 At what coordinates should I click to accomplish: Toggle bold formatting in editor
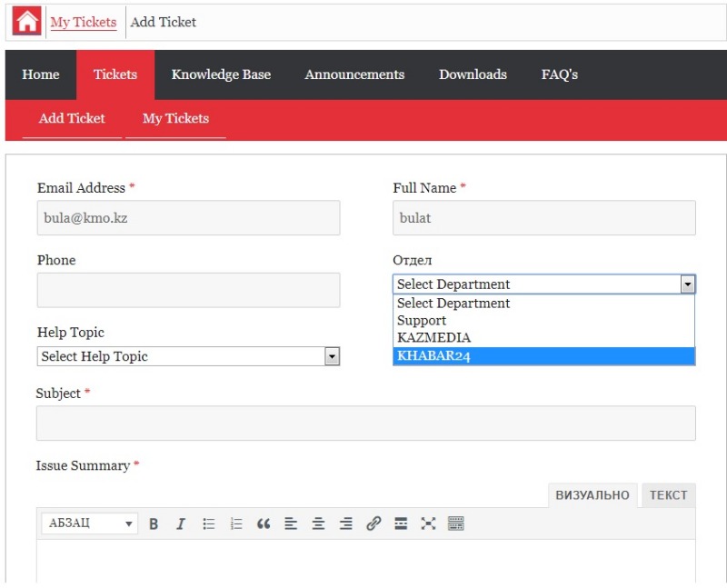pos(154,523)
